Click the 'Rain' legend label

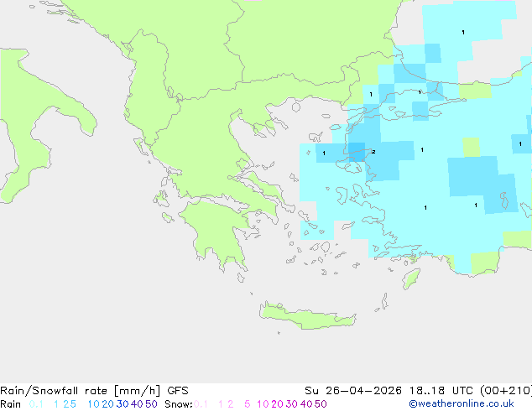coord(11,404)
